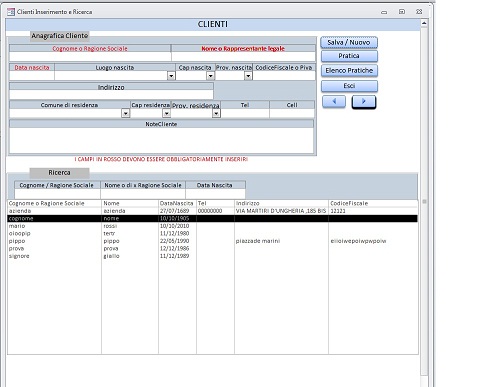Focus the Nome o Rappresentante legale field
Viewport: 504px width, 387px height.
[x=243, y=57]
